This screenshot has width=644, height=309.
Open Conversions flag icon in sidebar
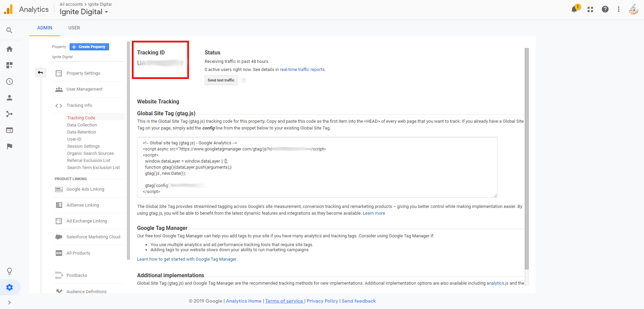[9, 146]
